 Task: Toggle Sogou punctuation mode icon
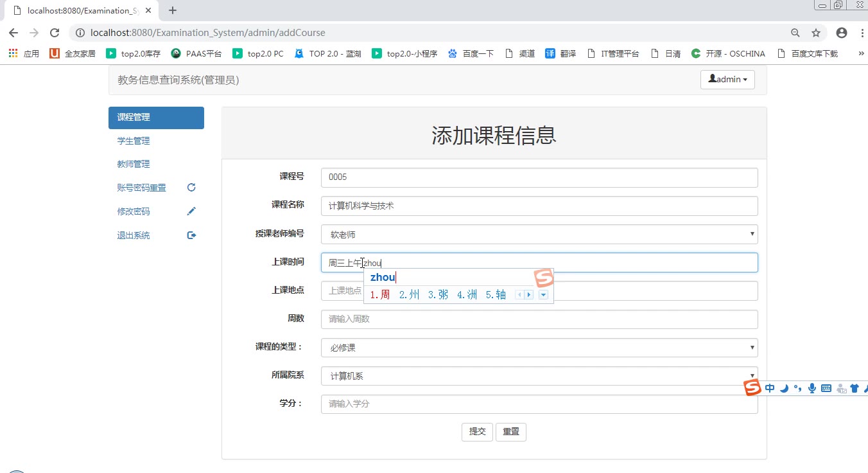pos(798,388)
